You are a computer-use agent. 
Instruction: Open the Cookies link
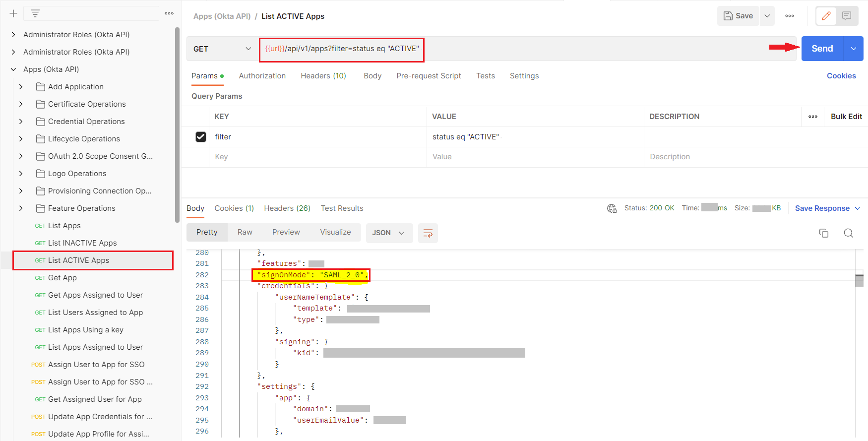pos(841,76)
